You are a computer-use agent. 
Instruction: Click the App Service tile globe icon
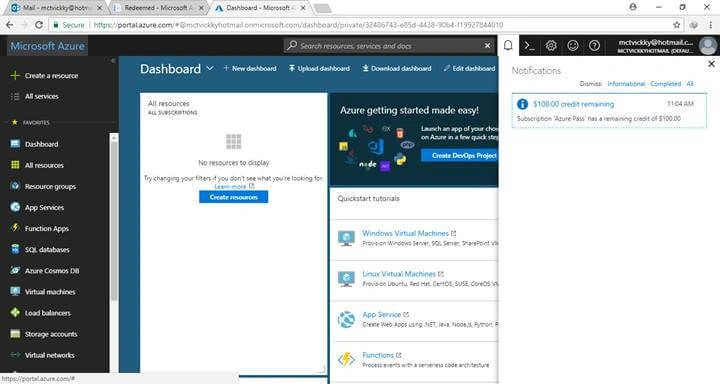[x=346, y=319]
